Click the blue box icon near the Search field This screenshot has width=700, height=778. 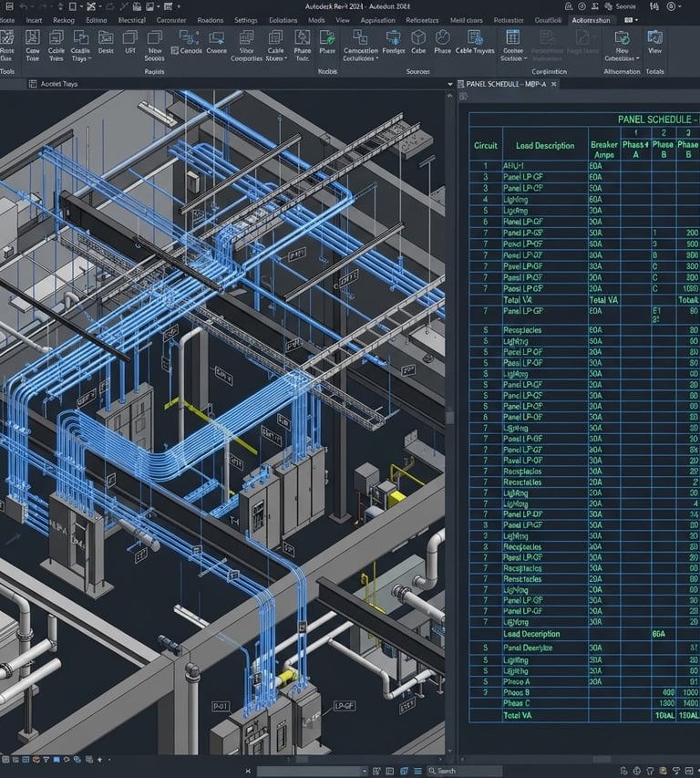(404, 771)
